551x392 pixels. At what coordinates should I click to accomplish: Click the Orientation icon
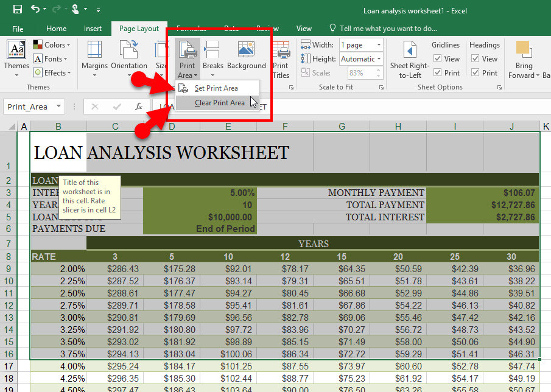click(x=128, y=49)
